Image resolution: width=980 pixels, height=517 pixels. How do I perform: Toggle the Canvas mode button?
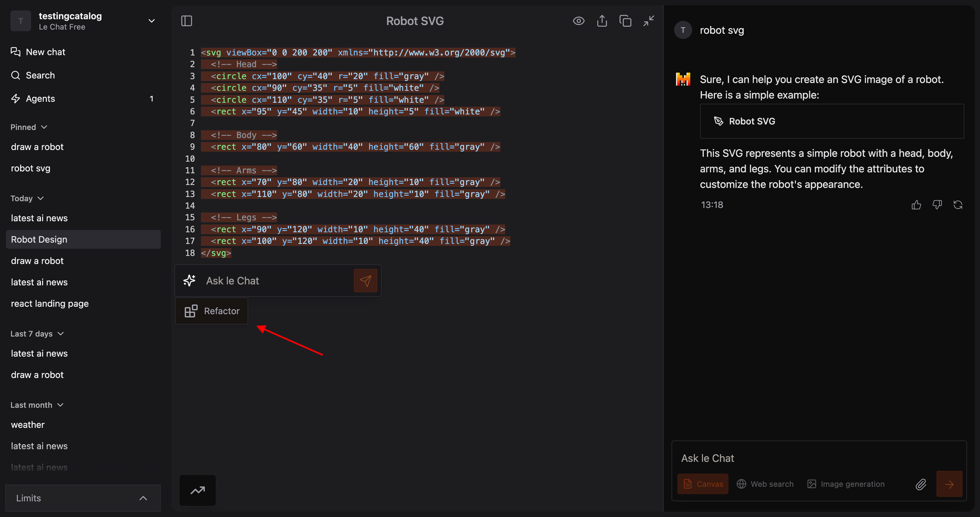tap(703, 484)
